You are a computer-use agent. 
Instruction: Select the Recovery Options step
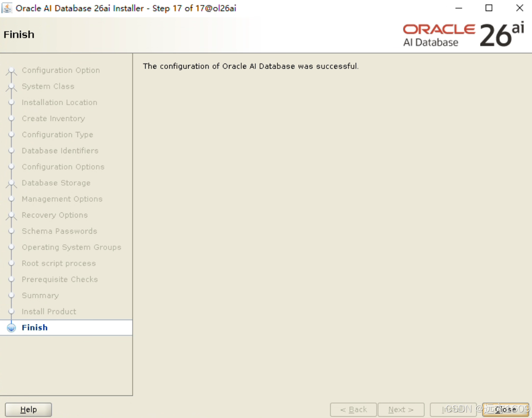pos(54,215)
